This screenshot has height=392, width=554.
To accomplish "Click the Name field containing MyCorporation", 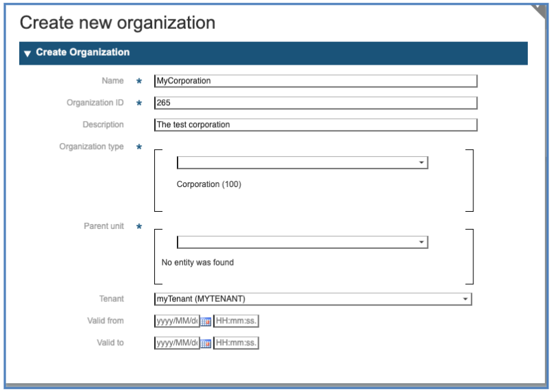I will click(x=315, y=81).
